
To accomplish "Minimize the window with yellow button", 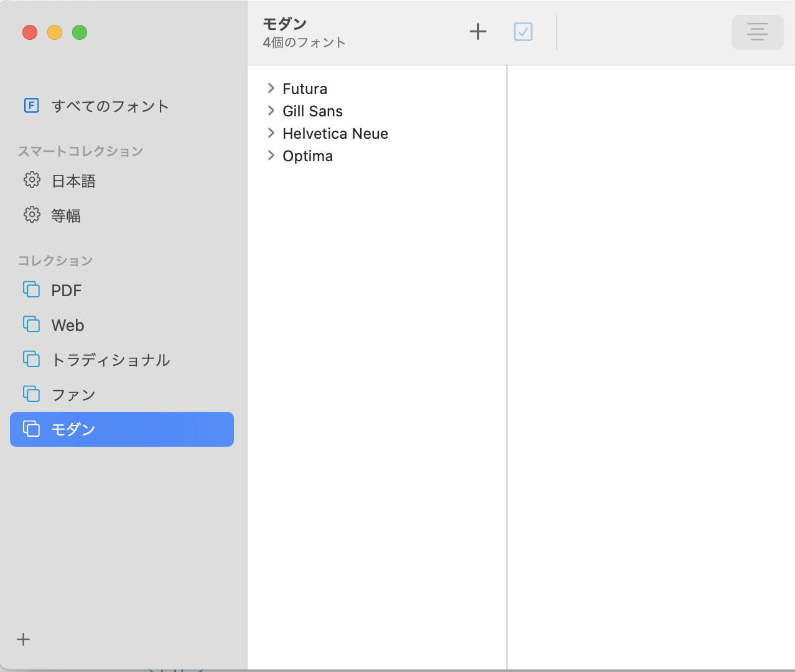I will pyautogui.click(x=55, y=32).
